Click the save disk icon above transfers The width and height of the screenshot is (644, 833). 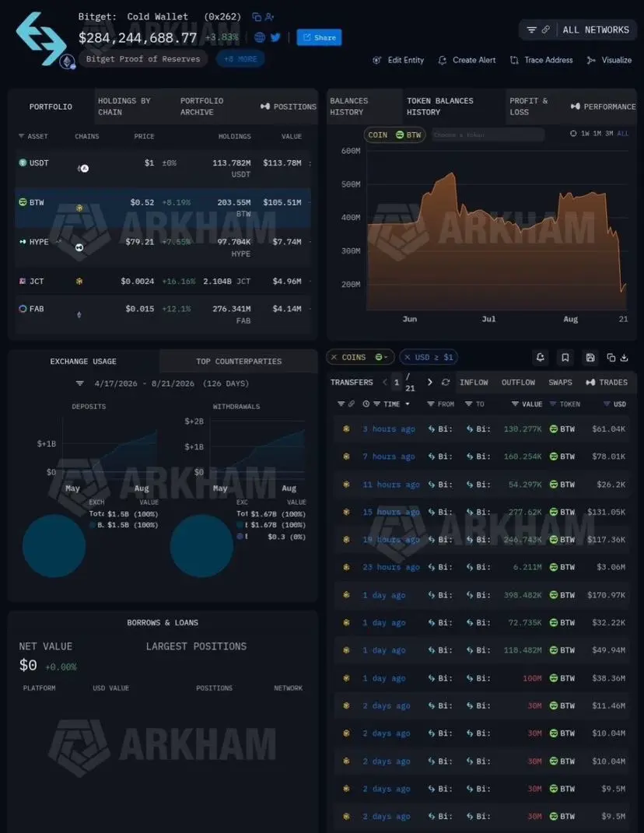click(x=590, y=358)
